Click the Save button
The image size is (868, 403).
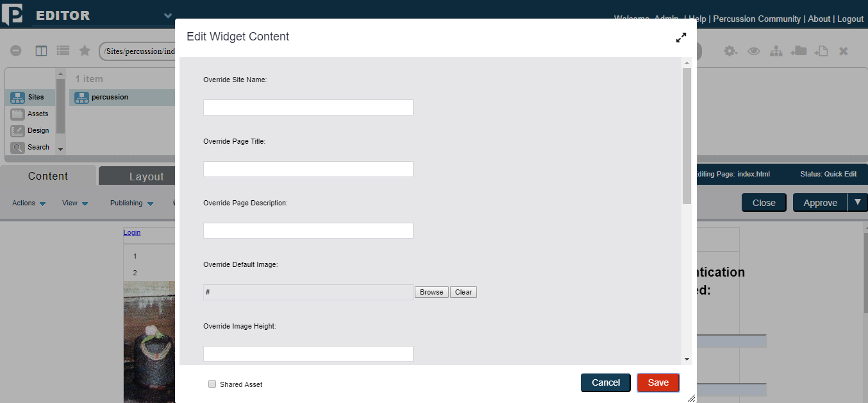658,382
